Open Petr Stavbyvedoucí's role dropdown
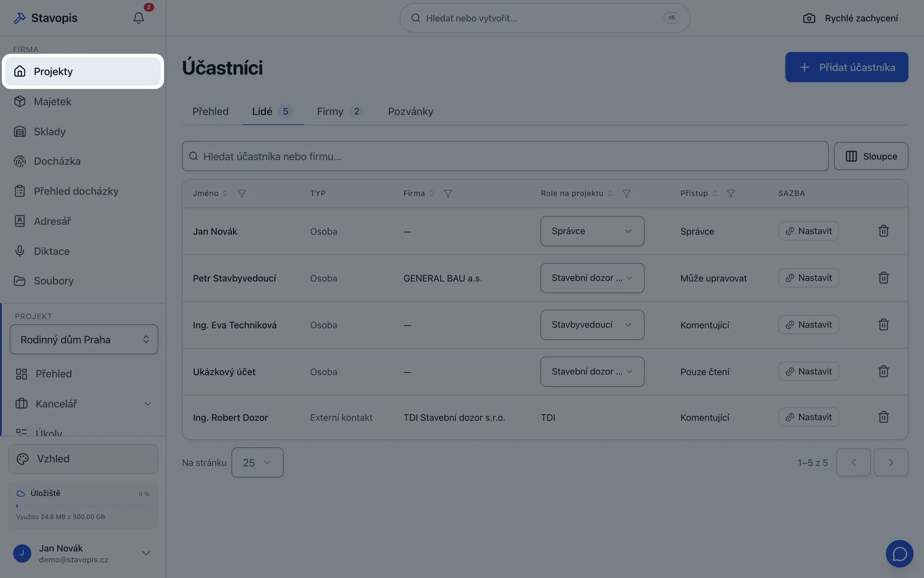Image resolution: width=924 pixels, height=578 pixels. pyautogui.click(x=592, y=278)
